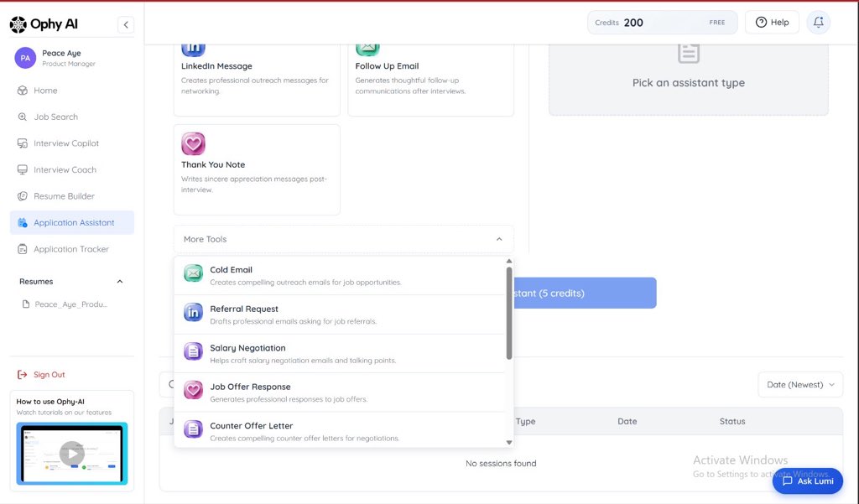Choose Cold Email from More Tools

(340, 276)
